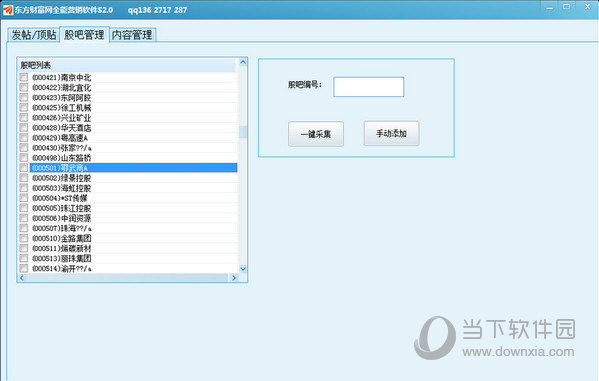Select the (000425) list entry text
This screenshot has height=381, width=599.
tap(62, 108)
